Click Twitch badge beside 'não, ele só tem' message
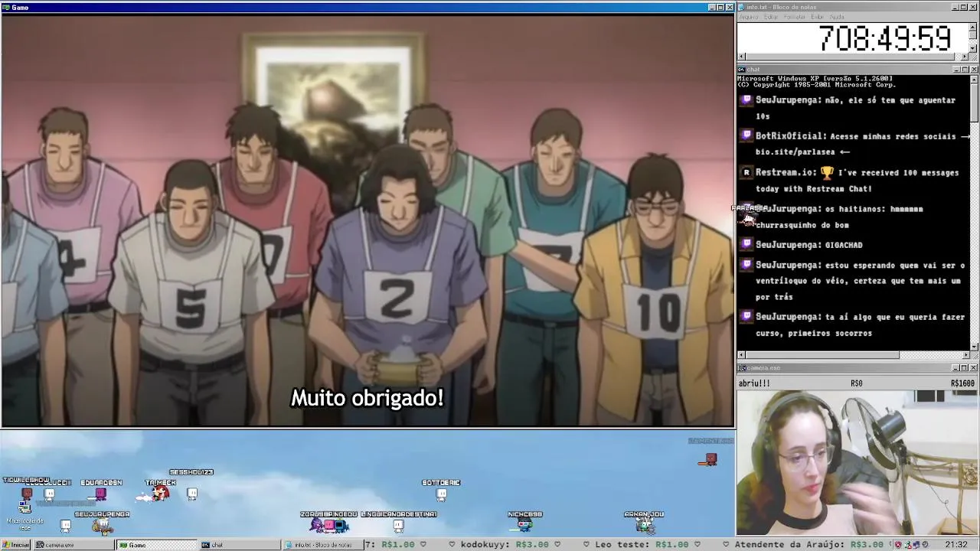Image resolution: width=980 pixels, height=551 pixels. [x=746, y=100]
